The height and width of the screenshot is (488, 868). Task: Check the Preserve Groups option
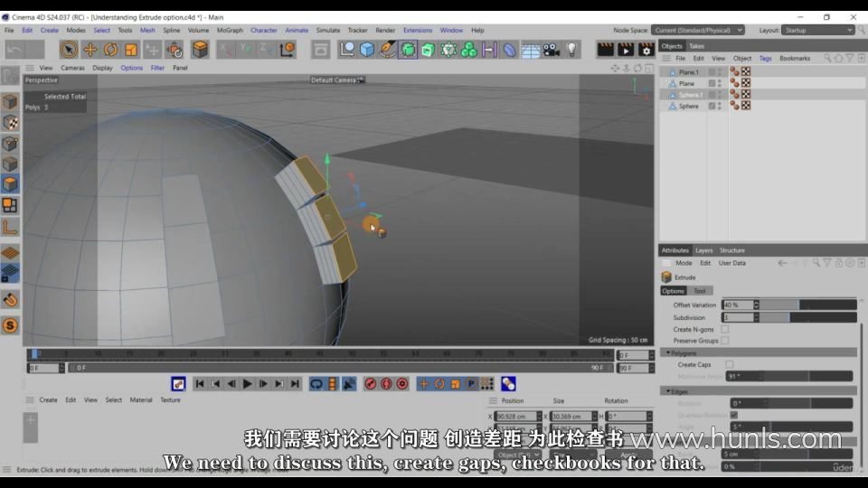point(725,341)
